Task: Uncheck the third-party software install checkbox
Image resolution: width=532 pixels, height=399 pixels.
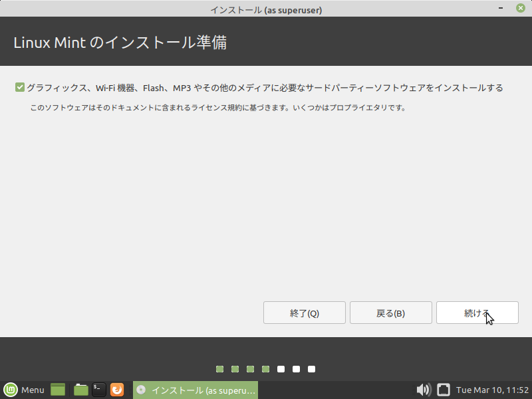Action: (20, 88)
